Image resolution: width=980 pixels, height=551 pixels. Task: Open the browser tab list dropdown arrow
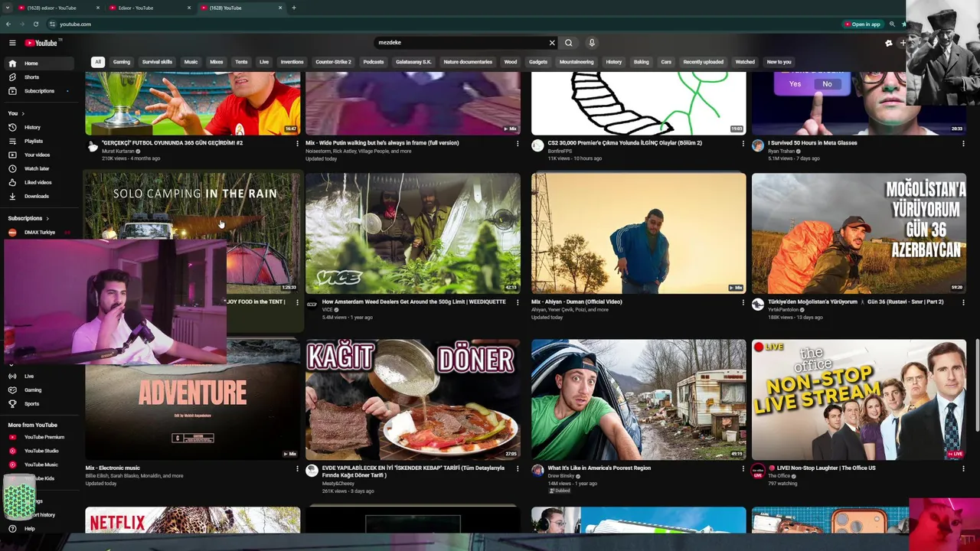click(7, 8)
